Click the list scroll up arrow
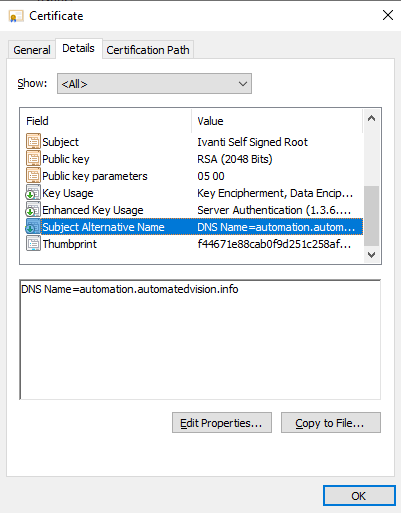The width and height of the screenshot is (401, 513). point(371,119)
